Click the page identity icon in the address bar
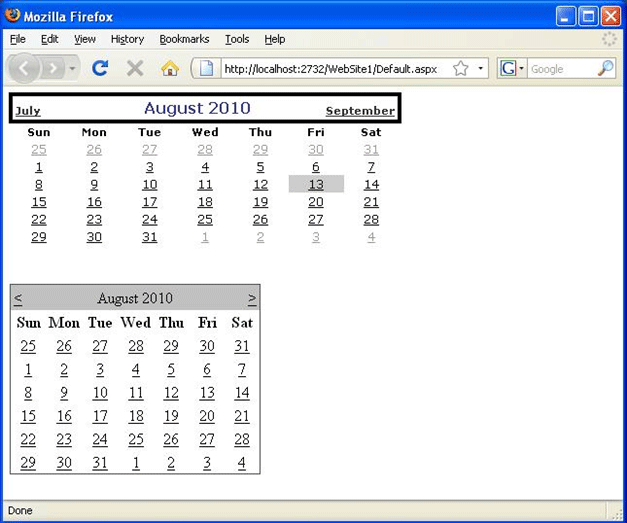 (206, 69)
